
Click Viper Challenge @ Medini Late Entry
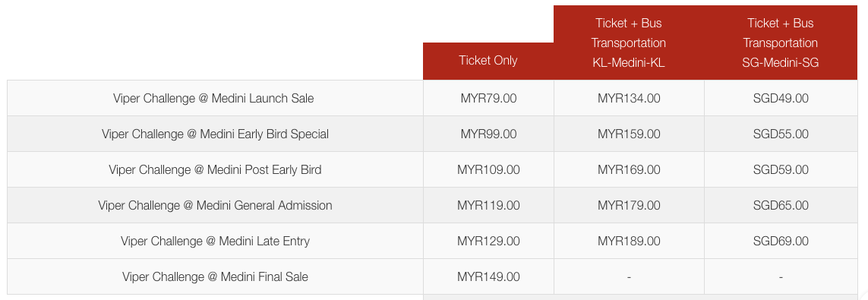tap(216, 242)
